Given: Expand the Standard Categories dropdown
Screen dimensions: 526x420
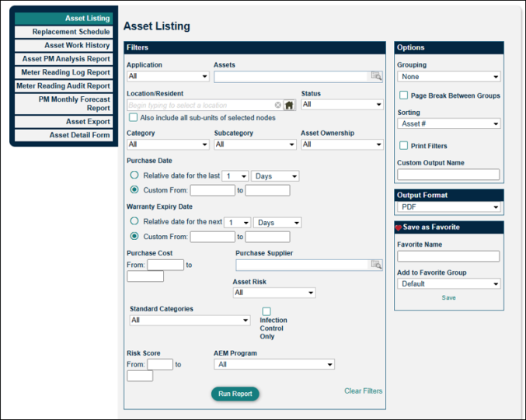Looking at the screenshot, I should click(190, 320).
